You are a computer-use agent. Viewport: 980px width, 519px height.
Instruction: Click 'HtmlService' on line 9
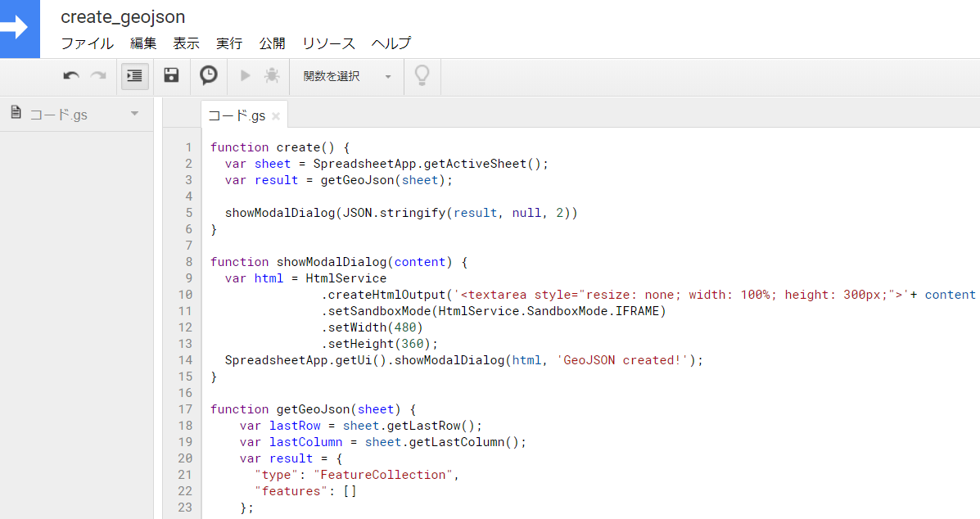click(x=345, y=278)
